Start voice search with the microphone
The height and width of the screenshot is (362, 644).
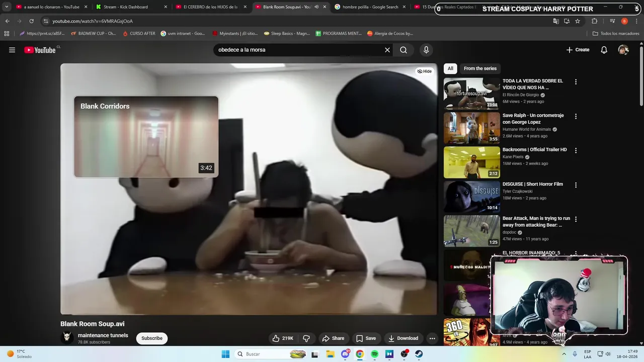tap(426, 50)
